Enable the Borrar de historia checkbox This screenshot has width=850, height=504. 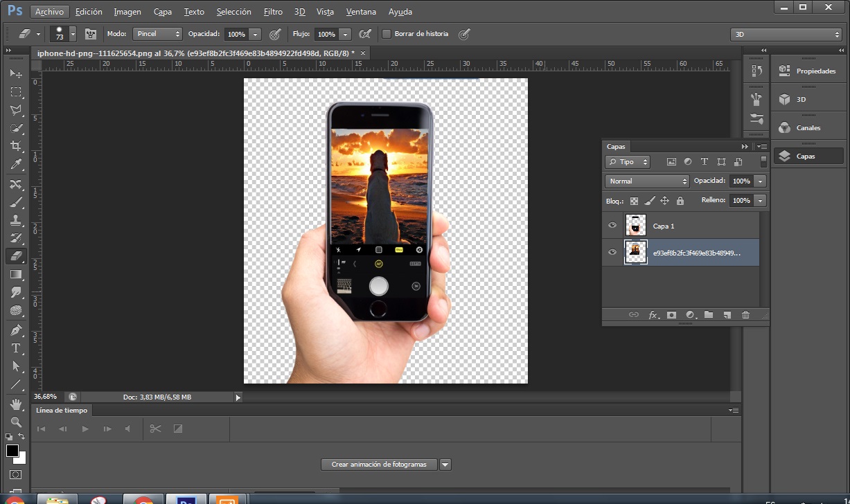[x=387, y=34]
